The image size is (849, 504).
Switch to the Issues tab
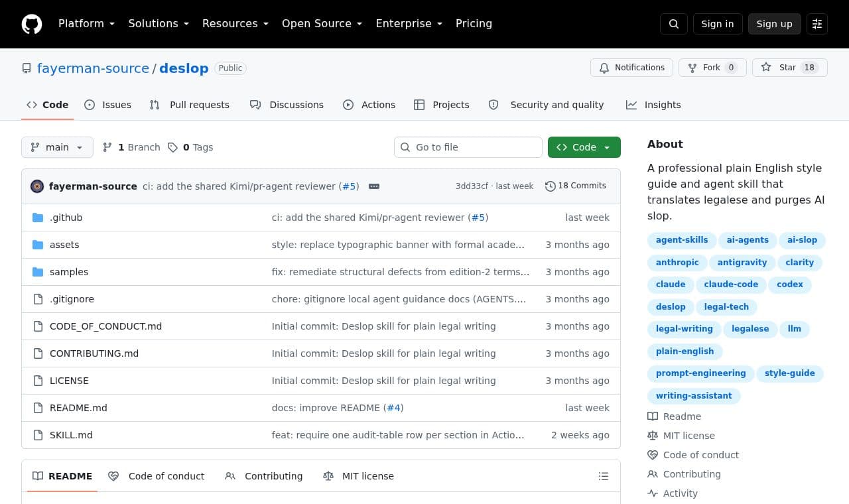[x=108, y=105]
